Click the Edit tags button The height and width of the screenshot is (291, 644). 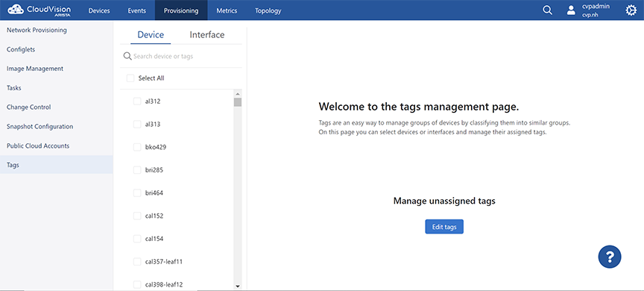pyautogui.click(x=444, y=227)
